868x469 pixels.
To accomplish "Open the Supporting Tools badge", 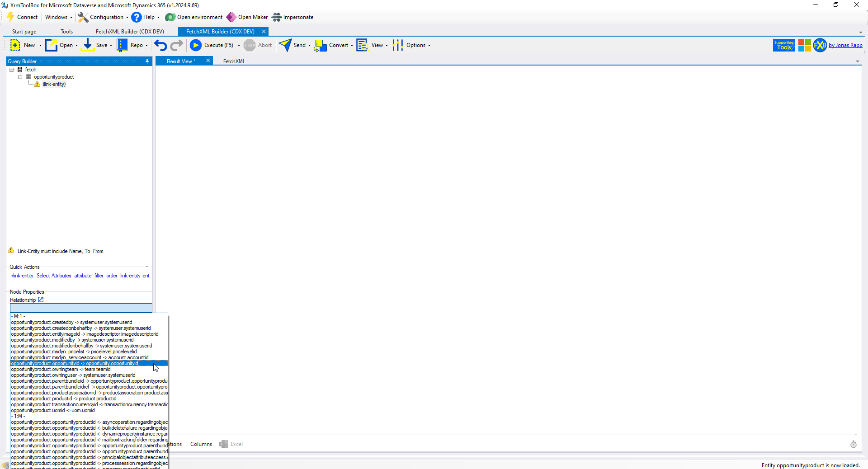I will [783, 45].
